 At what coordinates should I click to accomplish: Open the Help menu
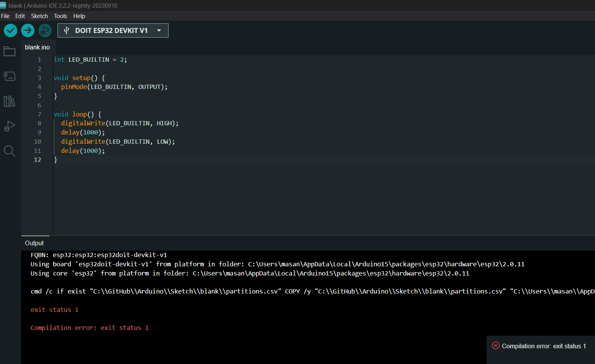pos(79,16)
